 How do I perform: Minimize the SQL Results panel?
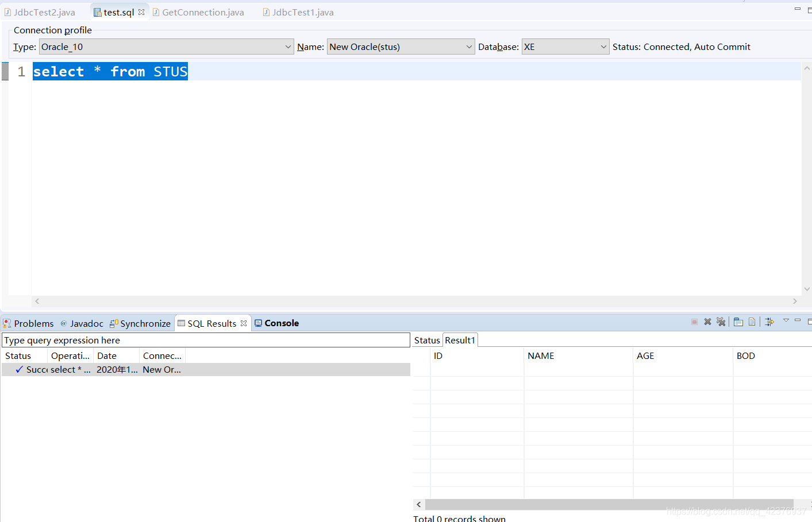click(798, 320)
